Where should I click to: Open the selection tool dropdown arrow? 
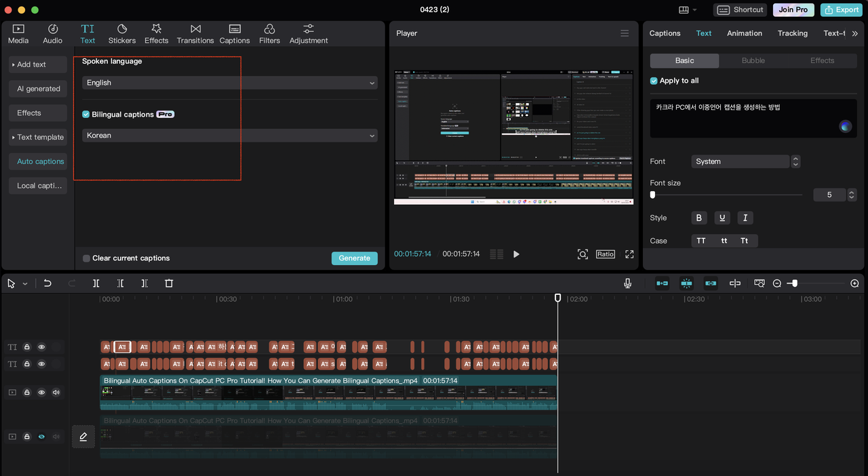25,284
